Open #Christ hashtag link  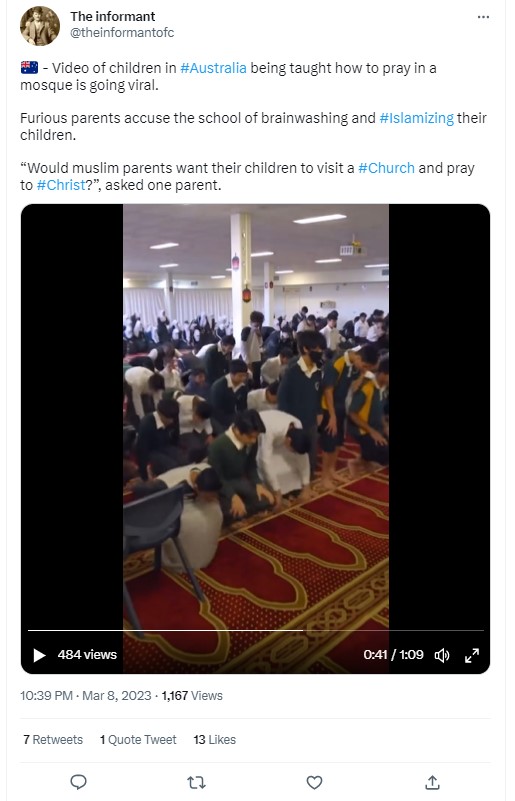pyautogui.click(x=60, y=185)
